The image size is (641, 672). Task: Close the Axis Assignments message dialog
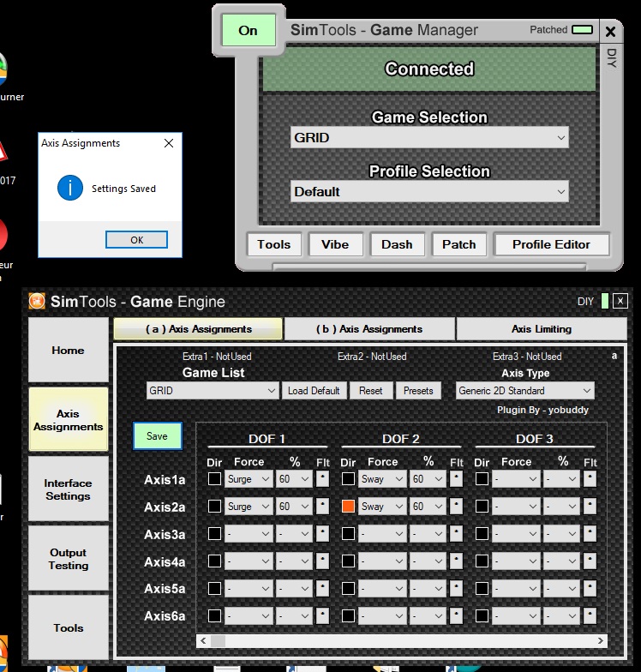coord(169,143)
